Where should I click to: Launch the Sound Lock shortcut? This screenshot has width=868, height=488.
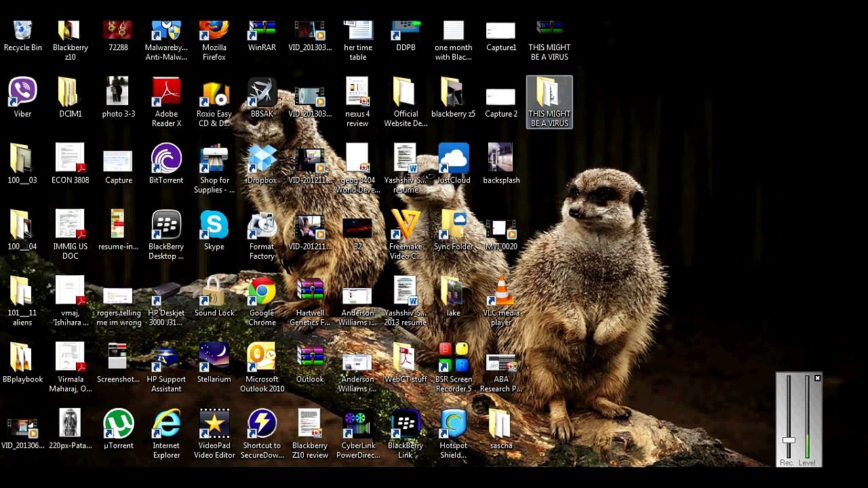[214, 298]
